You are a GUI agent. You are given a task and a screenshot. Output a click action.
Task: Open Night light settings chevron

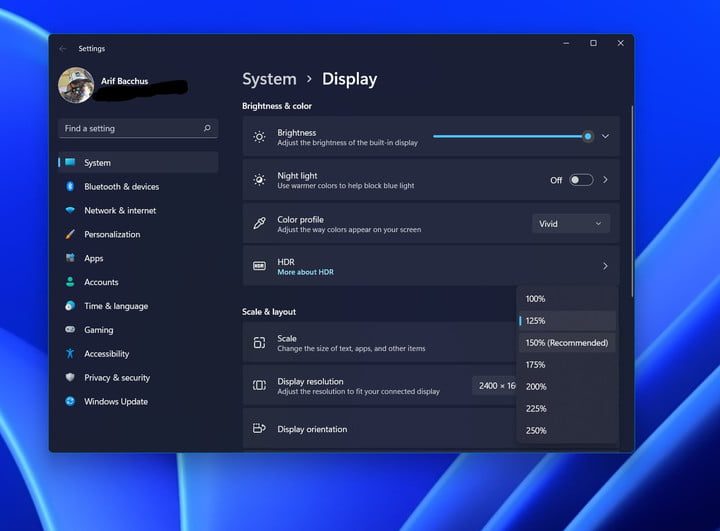point(605,180)
